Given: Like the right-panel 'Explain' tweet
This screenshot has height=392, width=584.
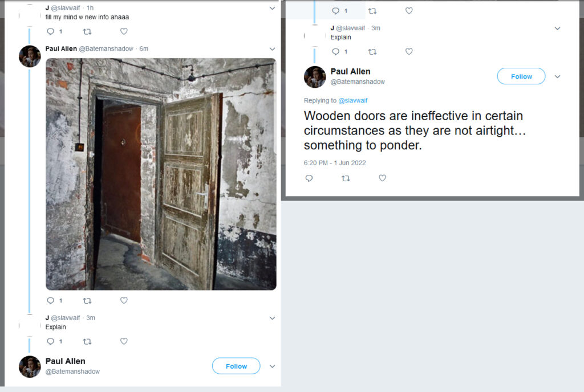Looking at the screenshot, I should [409, 52].
